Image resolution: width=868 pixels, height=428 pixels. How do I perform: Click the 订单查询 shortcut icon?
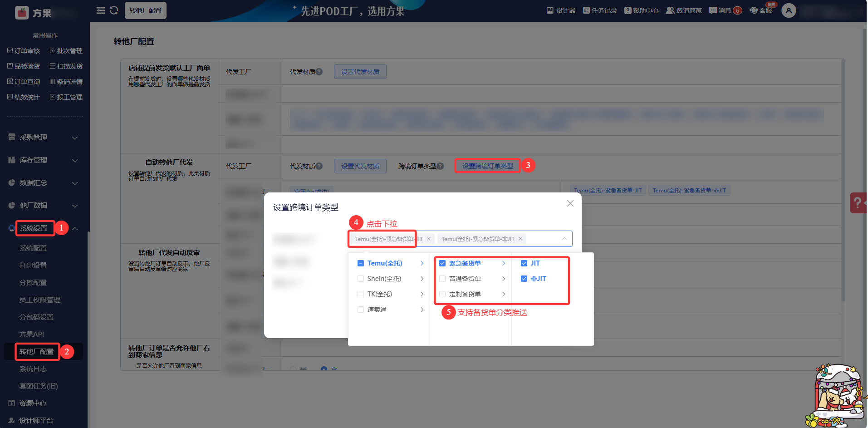pos(10,82)
